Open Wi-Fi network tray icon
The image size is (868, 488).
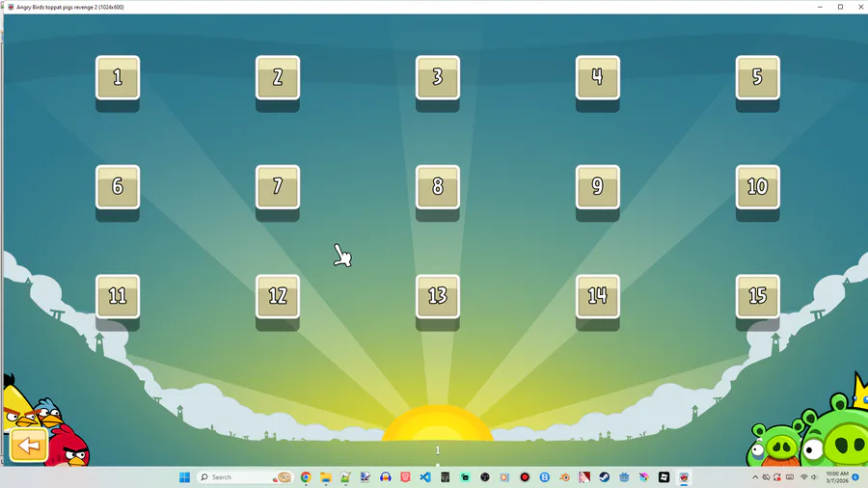coord(803,477)
